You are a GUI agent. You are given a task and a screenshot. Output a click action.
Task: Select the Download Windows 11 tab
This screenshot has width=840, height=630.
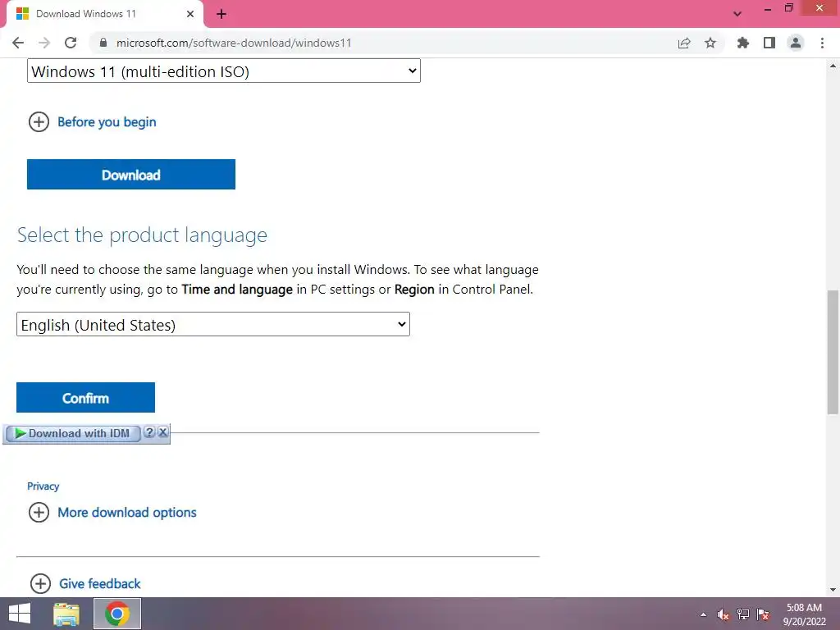pos(104,14)
